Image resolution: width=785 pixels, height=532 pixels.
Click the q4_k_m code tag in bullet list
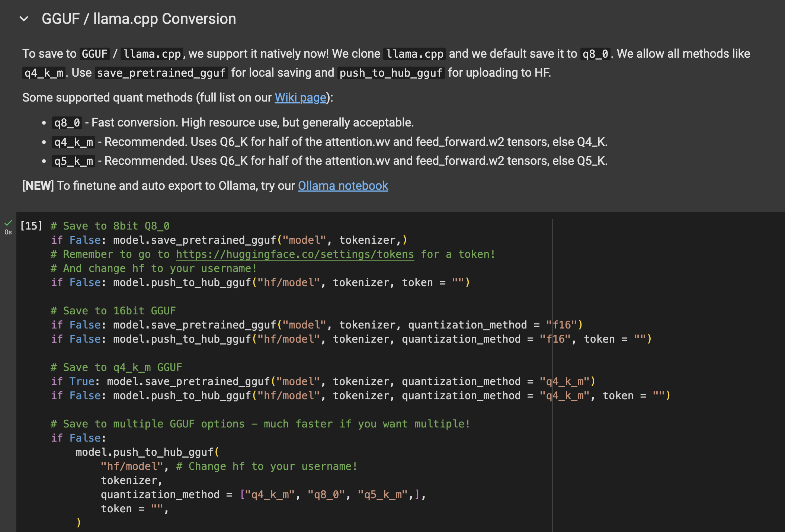tap(73, 142)
